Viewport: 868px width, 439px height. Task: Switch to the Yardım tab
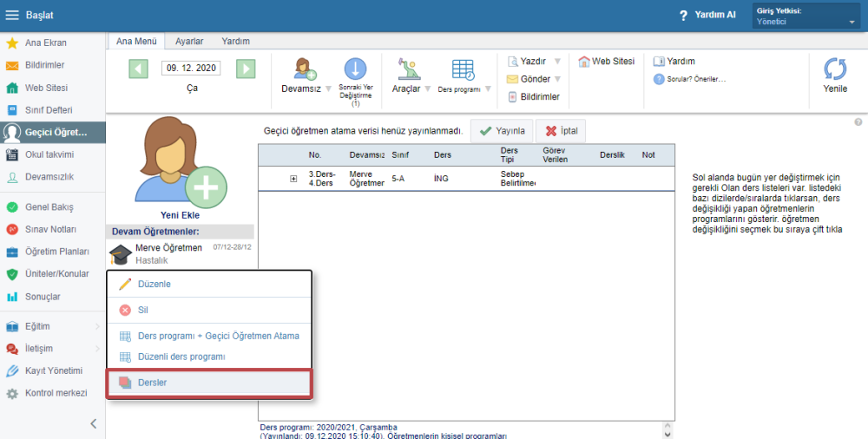coord(236,42)
